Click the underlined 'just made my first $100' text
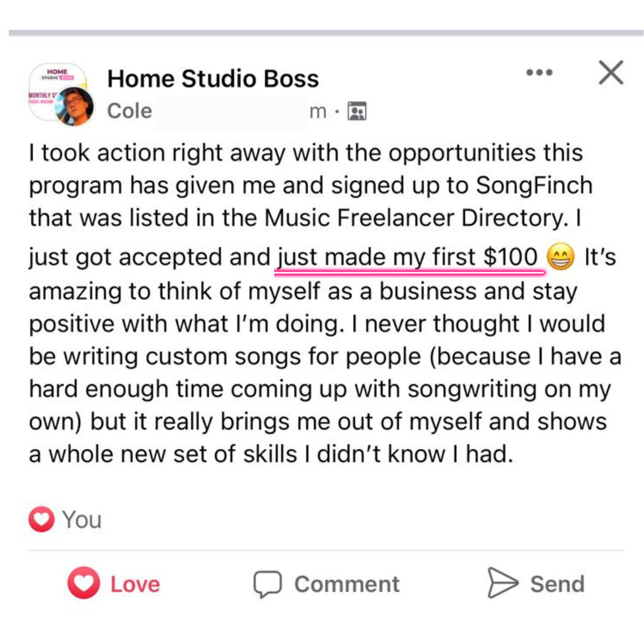The width and height of the screenshot is (644, 644). click(408, 258)
